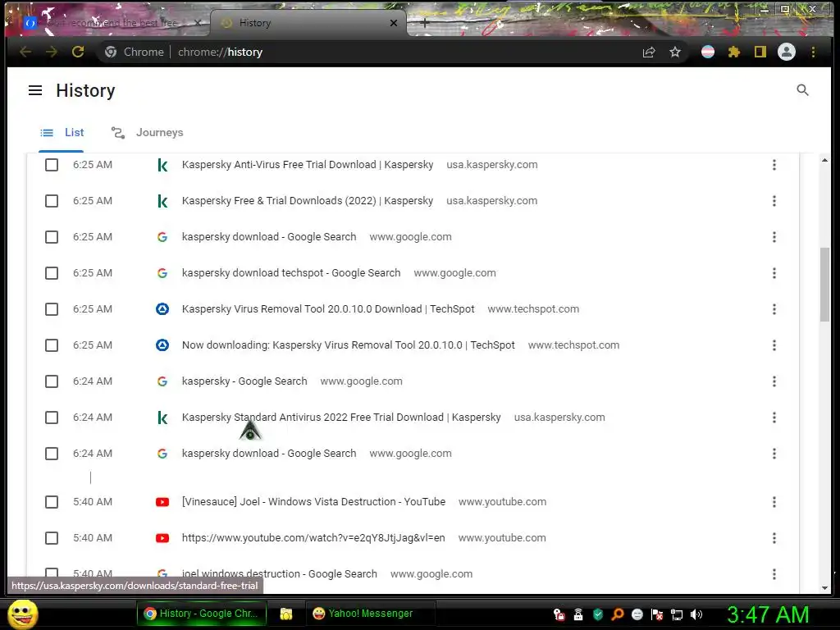The image size is (840, 630).
Task: Open actions menu for Kaspersky Standard Antivirus 2022 entry
Action: 774,418
